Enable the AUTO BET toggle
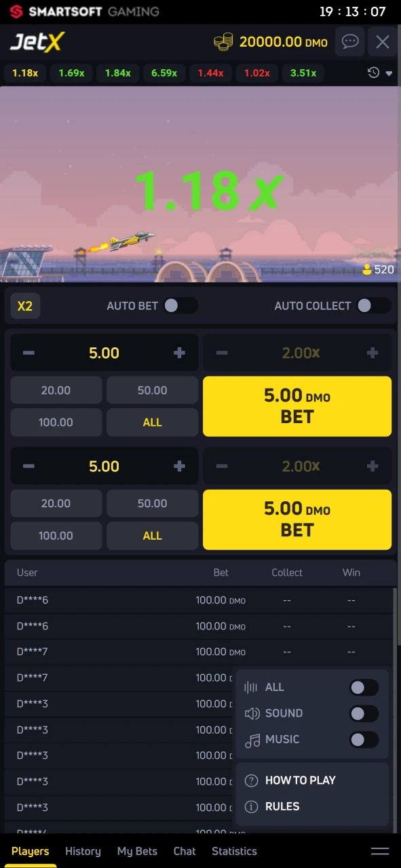 coord(180,306)
